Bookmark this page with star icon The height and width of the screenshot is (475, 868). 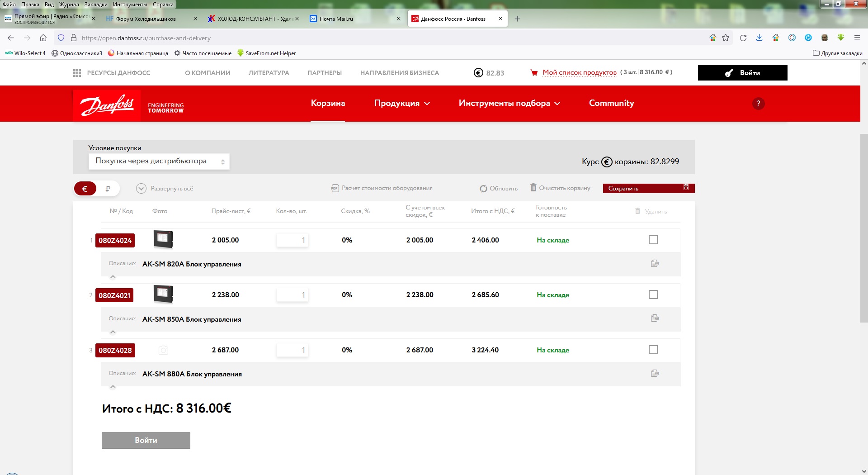[726, 38]
